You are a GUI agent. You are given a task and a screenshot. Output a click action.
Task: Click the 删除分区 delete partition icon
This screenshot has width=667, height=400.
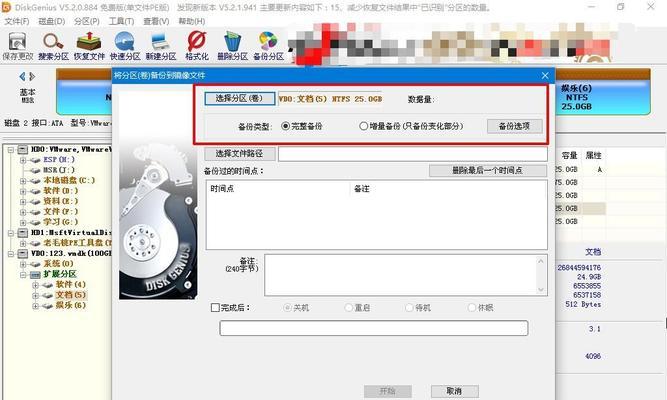[x=232, y=46]
